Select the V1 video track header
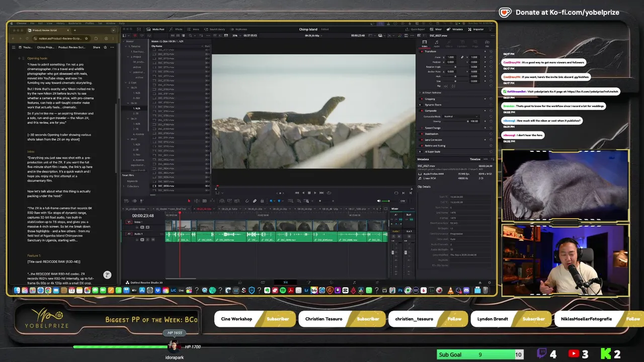Image resolution: width=644 pixels, height=362 pixels. coord(129,222)
